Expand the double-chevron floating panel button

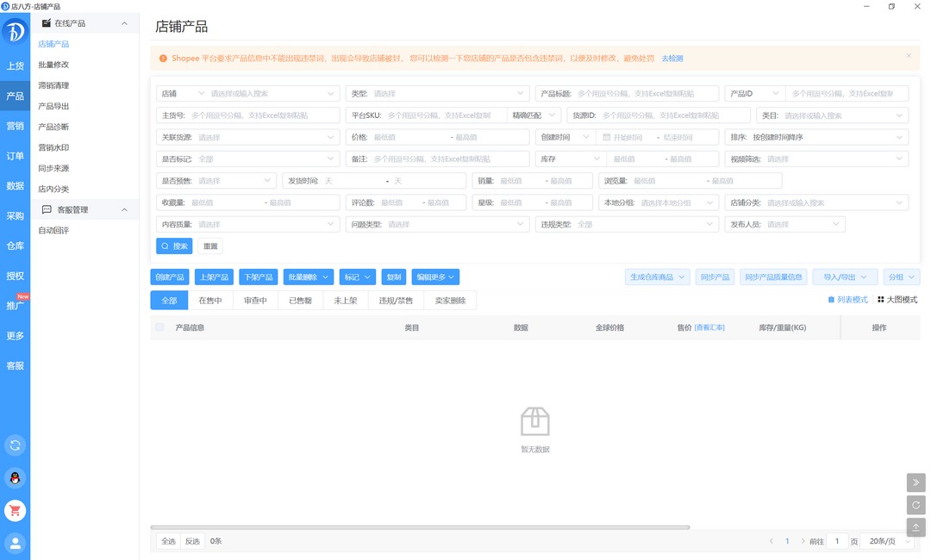pyautogui.click(x=915, y=482)
